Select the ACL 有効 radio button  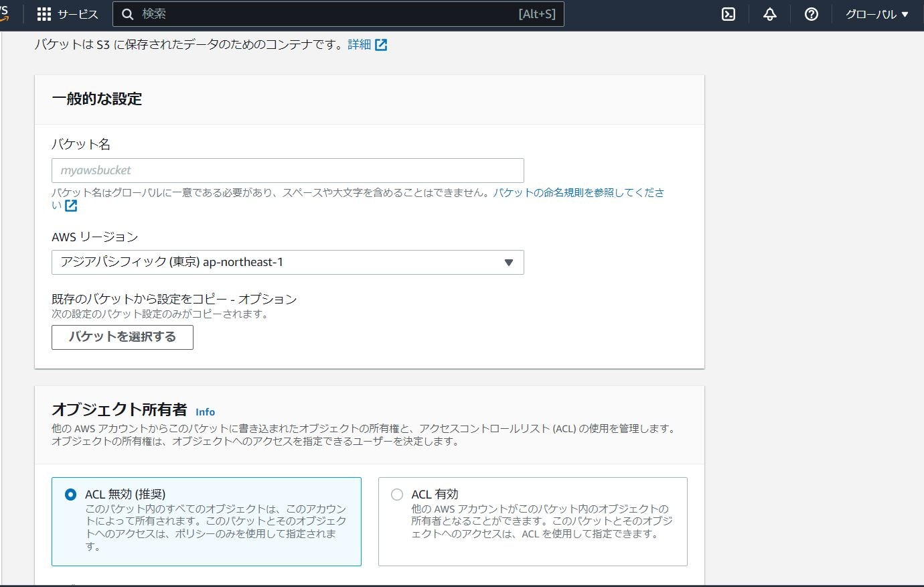(x=397, y=495)
